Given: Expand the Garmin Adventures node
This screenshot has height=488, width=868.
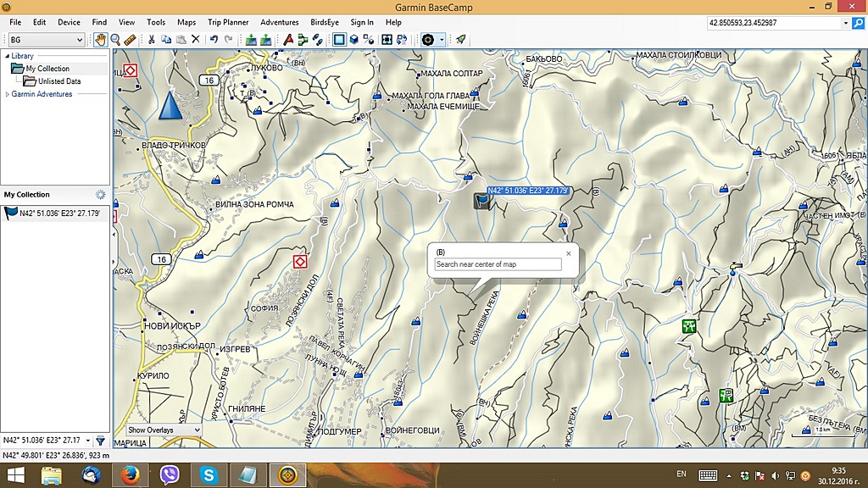Looking at the screenshot, I should (7, 94).
